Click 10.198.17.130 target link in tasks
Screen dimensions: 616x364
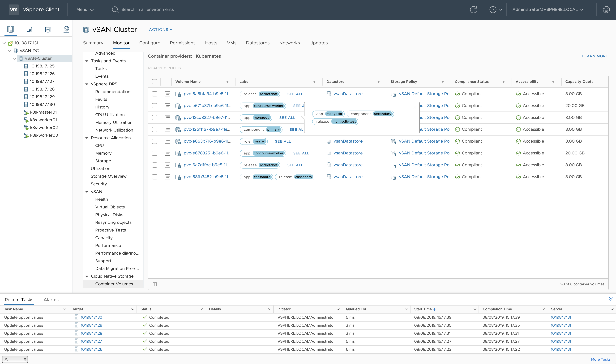(91, 317)
